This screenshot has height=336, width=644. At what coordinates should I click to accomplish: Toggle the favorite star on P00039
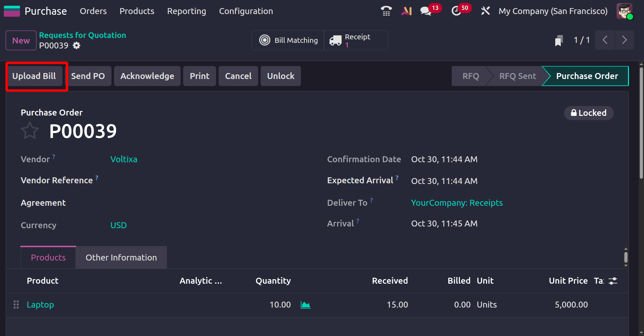point(30,130)
